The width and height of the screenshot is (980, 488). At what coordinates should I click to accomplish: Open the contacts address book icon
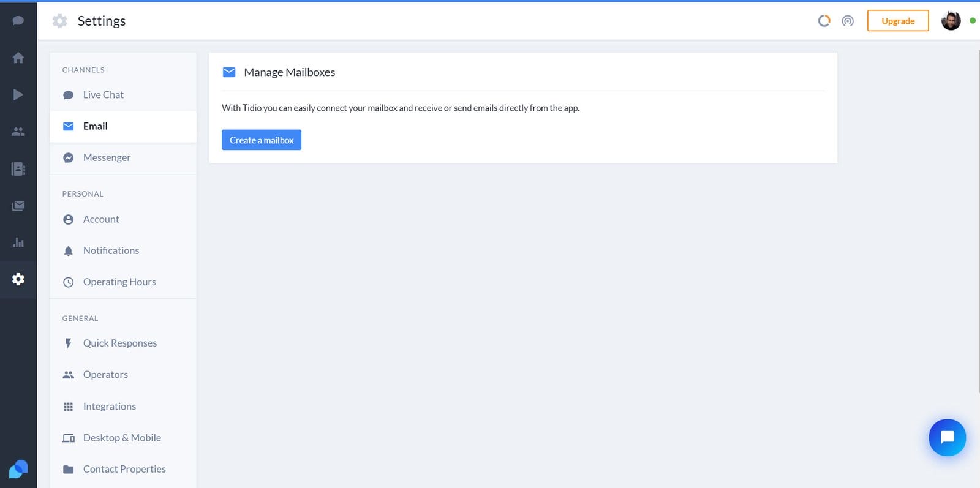[18, 169]
